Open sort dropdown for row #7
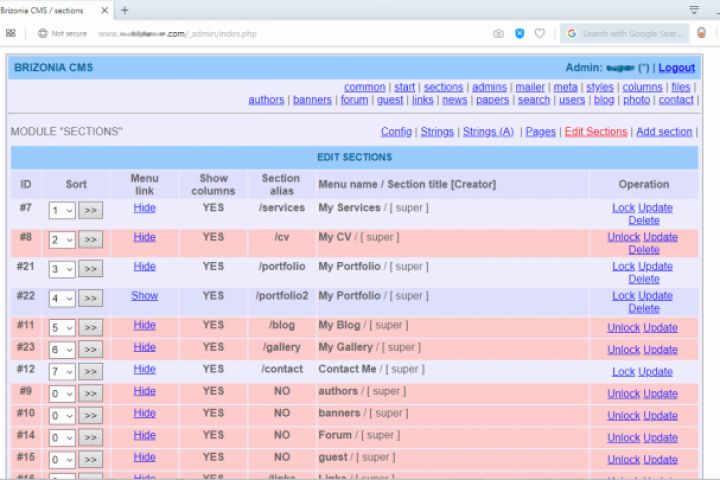 point(62,210)
